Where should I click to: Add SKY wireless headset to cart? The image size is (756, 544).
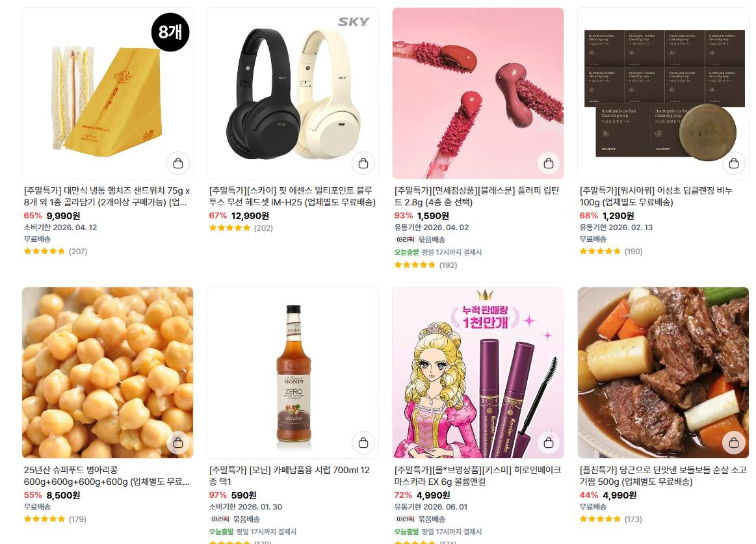pyautogui.click(x=363, y=163)
